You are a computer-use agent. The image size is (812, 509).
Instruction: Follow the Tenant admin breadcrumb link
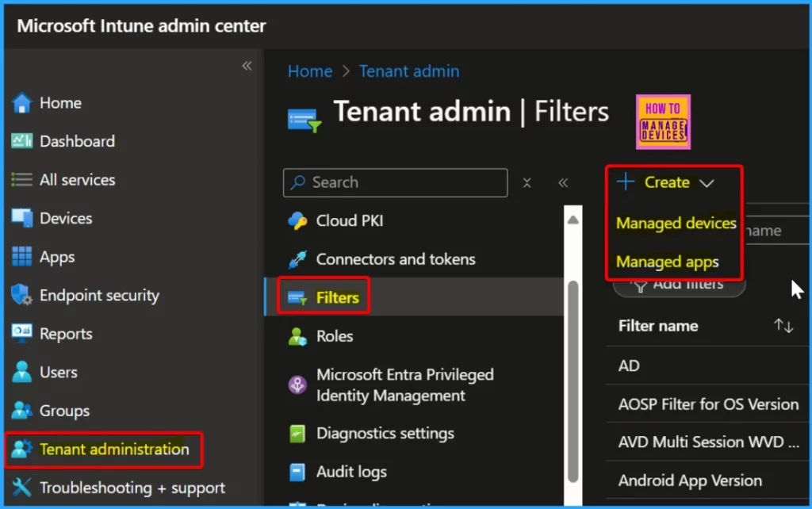[409, 71]
